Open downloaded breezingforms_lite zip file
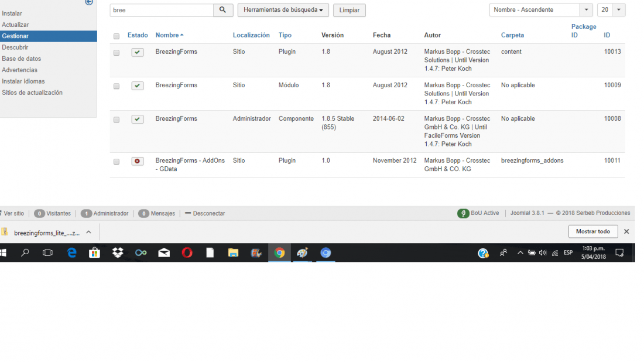Screen dimensions: 644x362 (41, 233)
